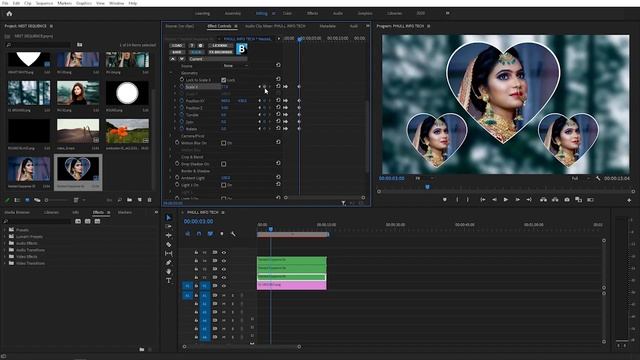
Task: Reset the Scale X parameter
Action: (278, 87)
